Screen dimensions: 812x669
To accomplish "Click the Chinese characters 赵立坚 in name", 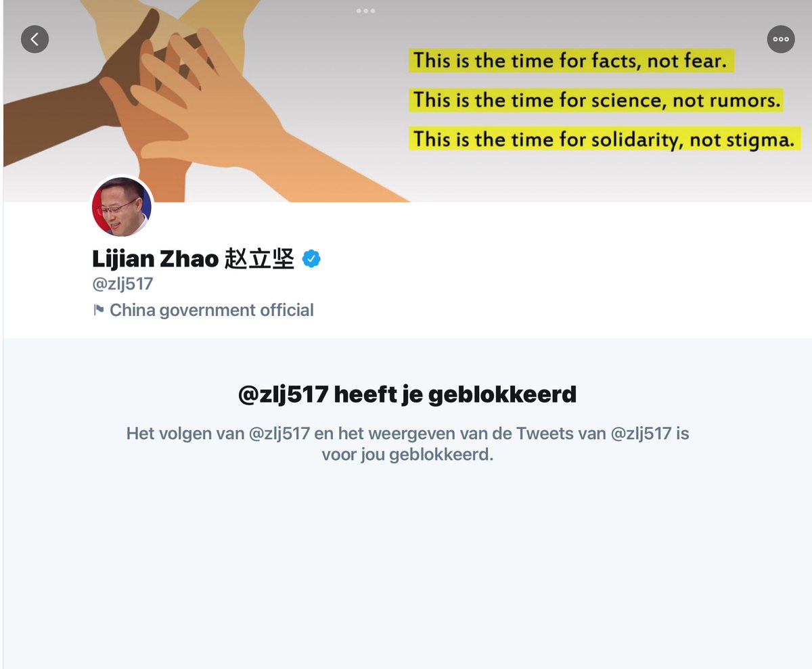I will click(260, 258).
